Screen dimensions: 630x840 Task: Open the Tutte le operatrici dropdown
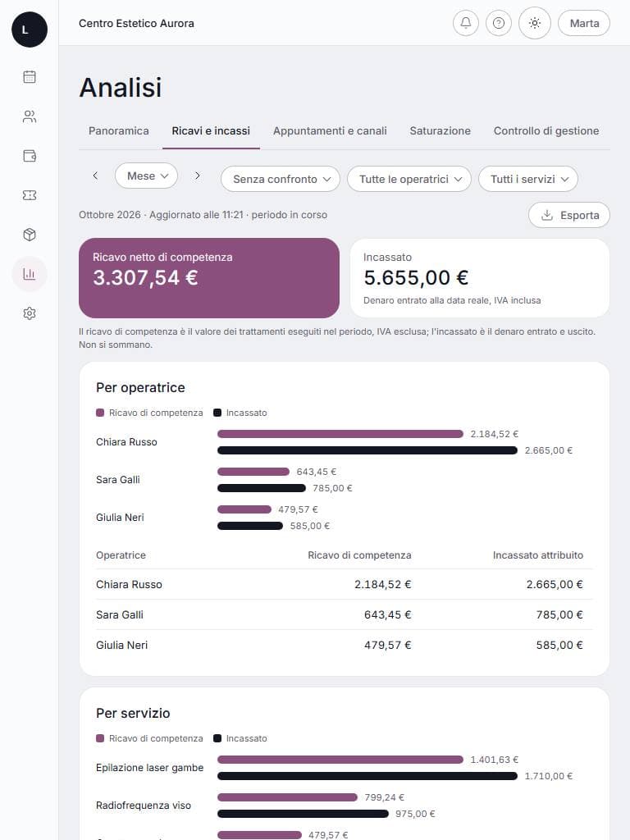point(409,179)
